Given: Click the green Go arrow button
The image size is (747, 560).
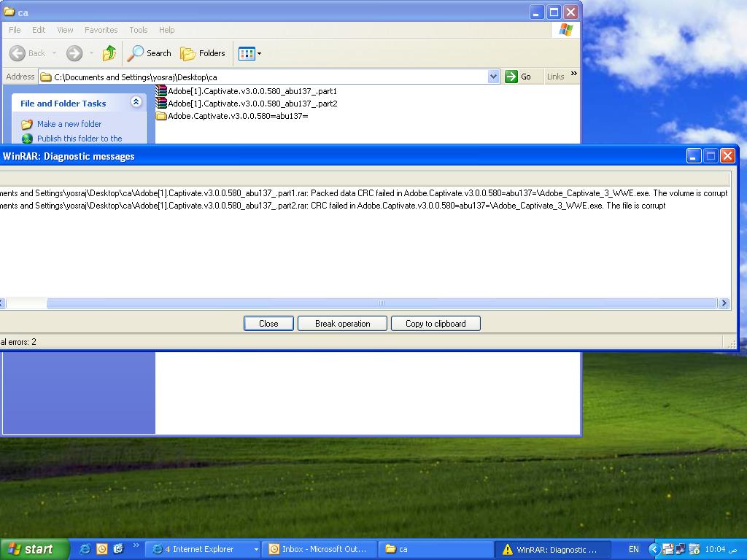Looking at the screenshot, I should tap(511, 77).
